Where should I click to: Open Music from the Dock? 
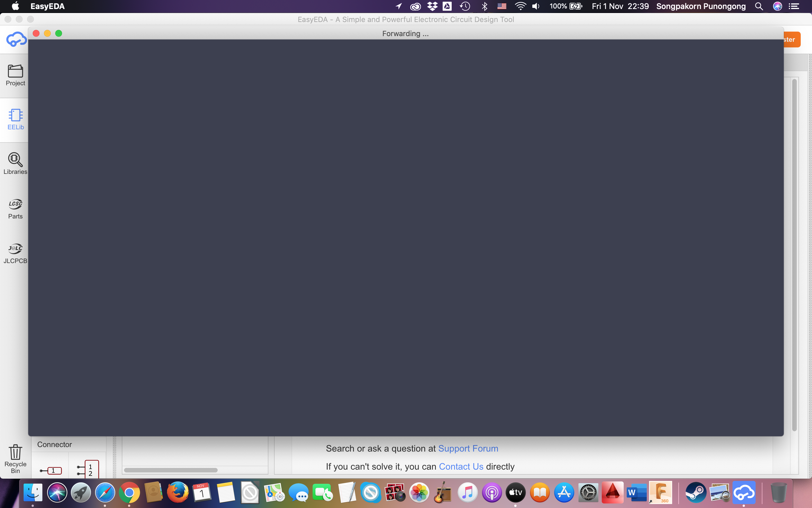[467, 492]
